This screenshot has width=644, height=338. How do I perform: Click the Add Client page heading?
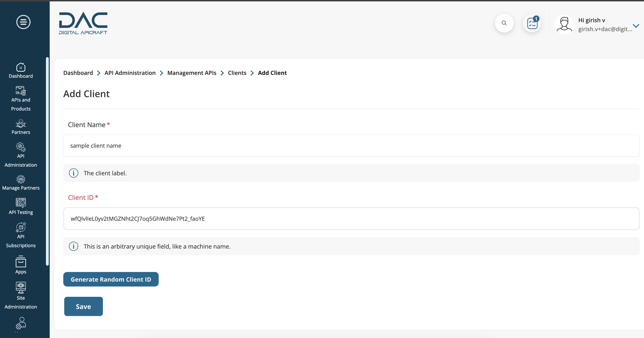tap(86, 94)
